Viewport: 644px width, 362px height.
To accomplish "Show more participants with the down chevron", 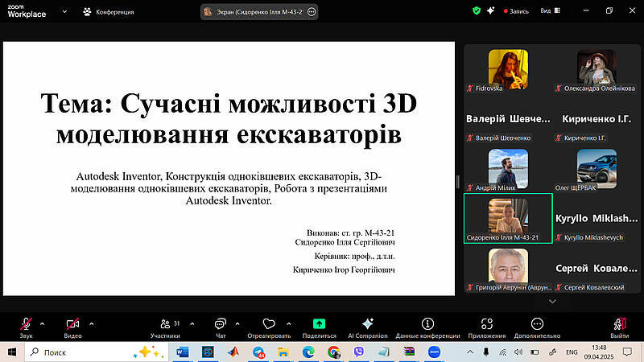I will [x=552, y=301].
